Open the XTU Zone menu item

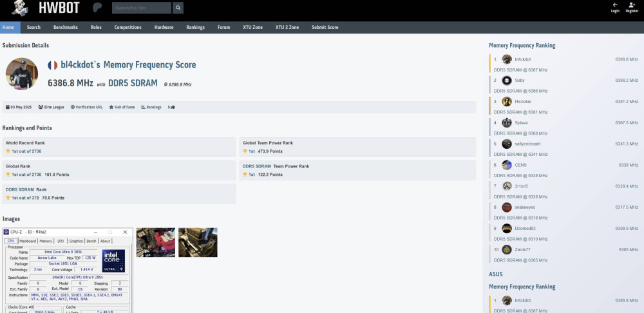[252, 28]
